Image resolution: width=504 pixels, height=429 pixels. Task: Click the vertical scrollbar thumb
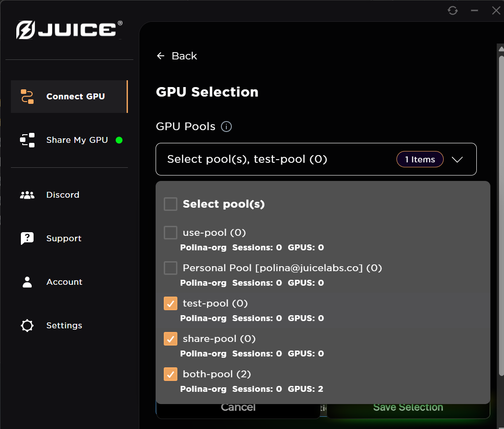(x=501, y=215)
